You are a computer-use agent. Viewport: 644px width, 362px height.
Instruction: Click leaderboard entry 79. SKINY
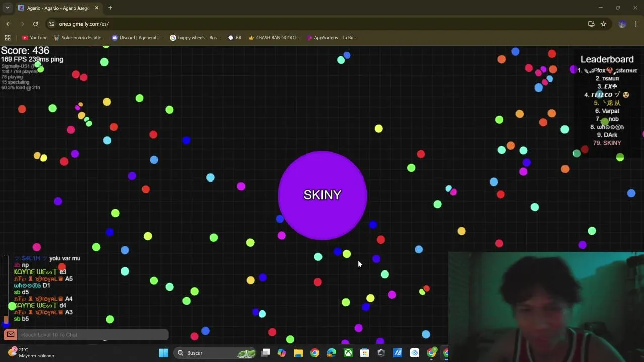(607, 143)
